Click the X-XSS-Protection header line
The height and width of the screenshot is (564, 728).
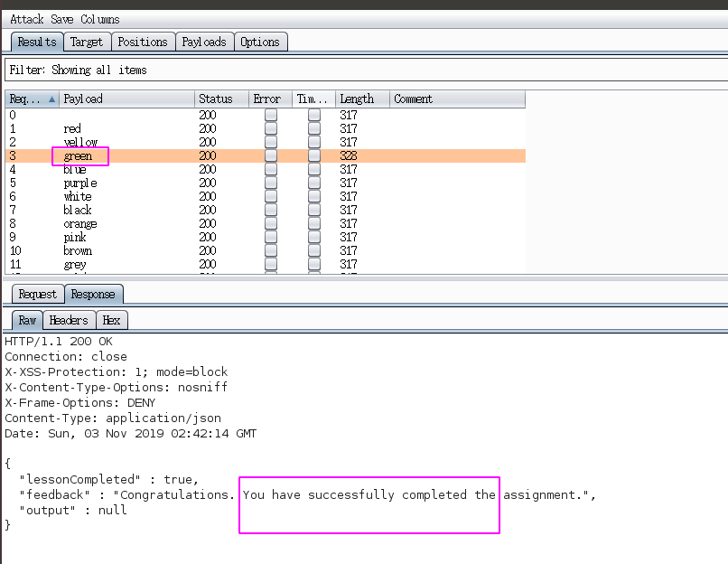pyautogui.click(x=117, y=372)
